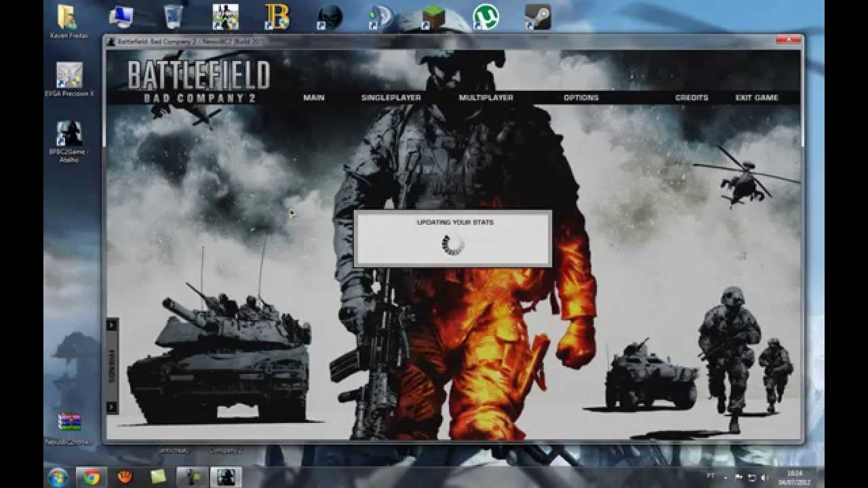868x488 pixels.
Task: Click the Friends side panel bottom arrow
Action: pyautogui.click(x=112, y=407)
